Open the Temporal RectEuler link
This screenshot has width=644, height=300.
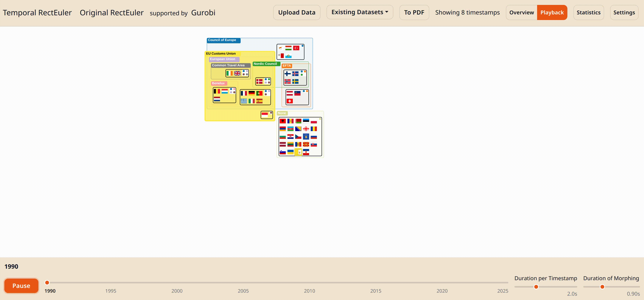tap(37, 12)
